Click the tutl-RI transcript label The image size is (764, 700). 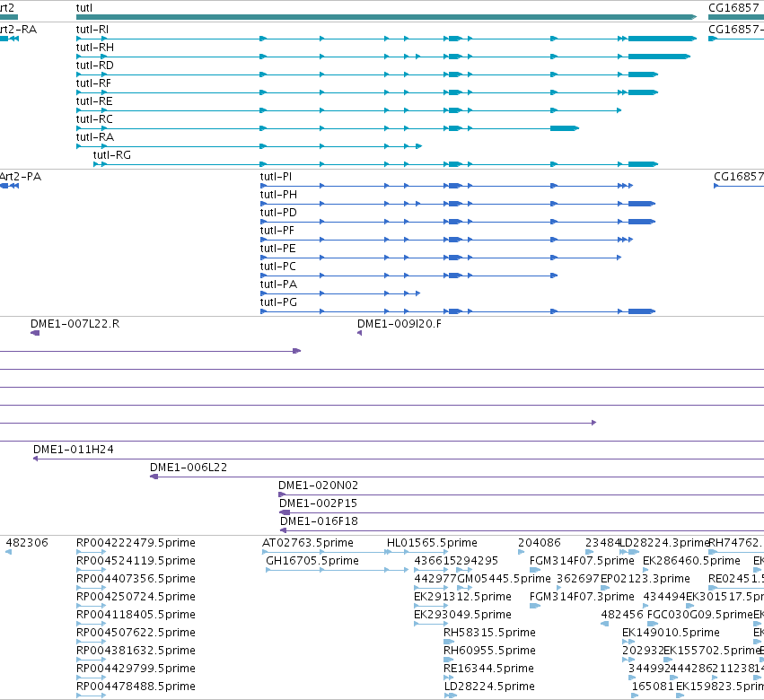92,30
